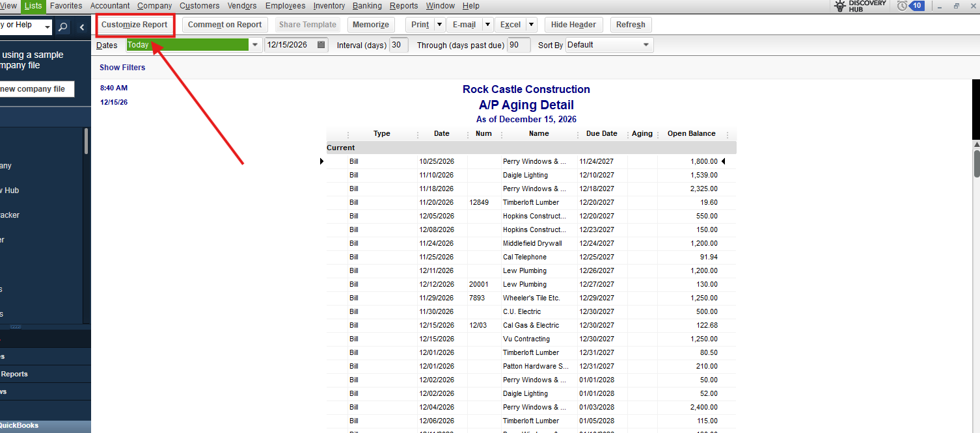Click the 1,800.00 open balance
Viewport: 980px width, 433px height.
[704, 161]
